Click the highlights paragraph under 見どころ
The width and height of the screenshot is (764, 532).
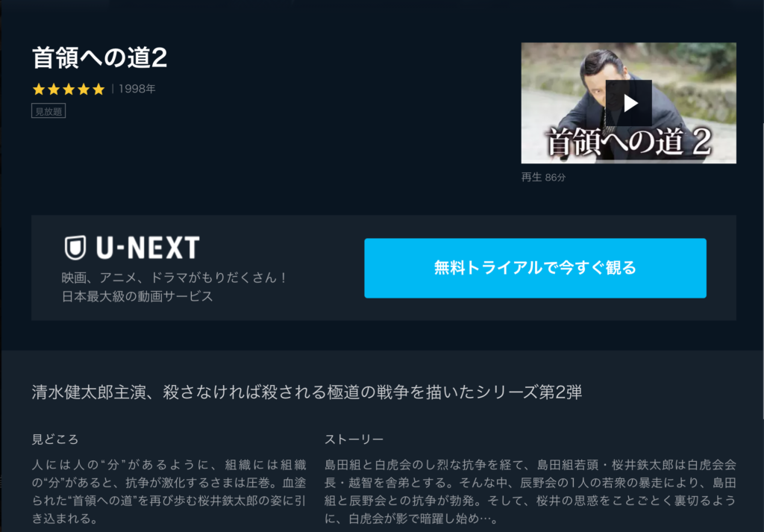click(169, 492)
